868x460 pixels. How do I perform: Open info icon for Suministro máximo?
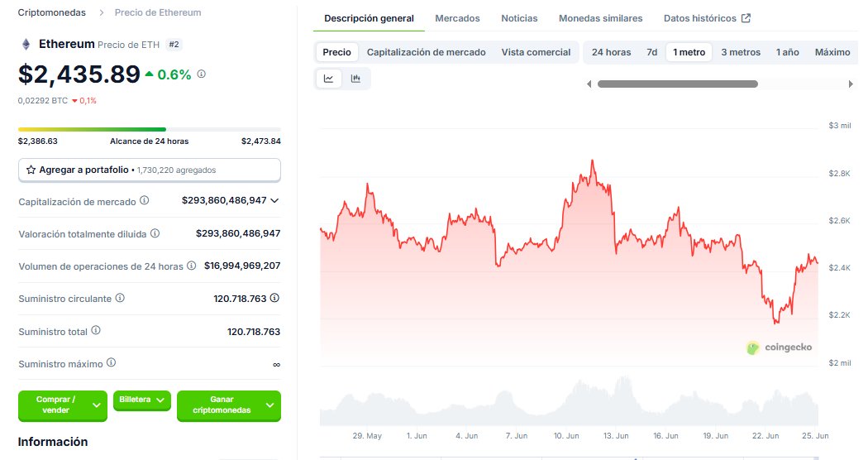[x=111, y=362]
